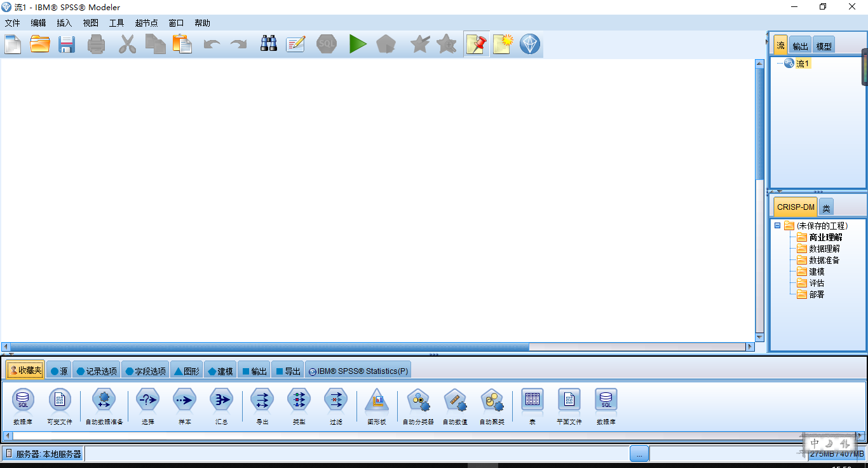868x468 pixels.
Task: Open the 视图 menu
Action: pos(91,23)
